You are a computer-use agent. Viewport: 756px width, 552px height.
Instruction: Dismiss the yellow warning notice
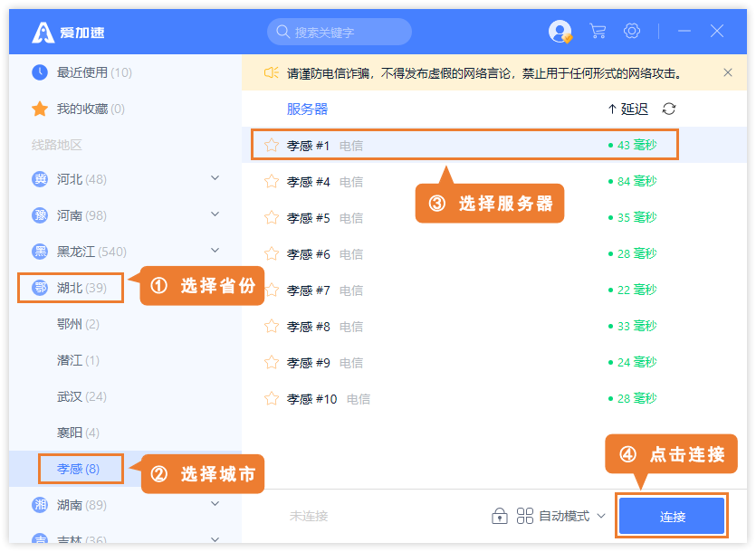728,72
